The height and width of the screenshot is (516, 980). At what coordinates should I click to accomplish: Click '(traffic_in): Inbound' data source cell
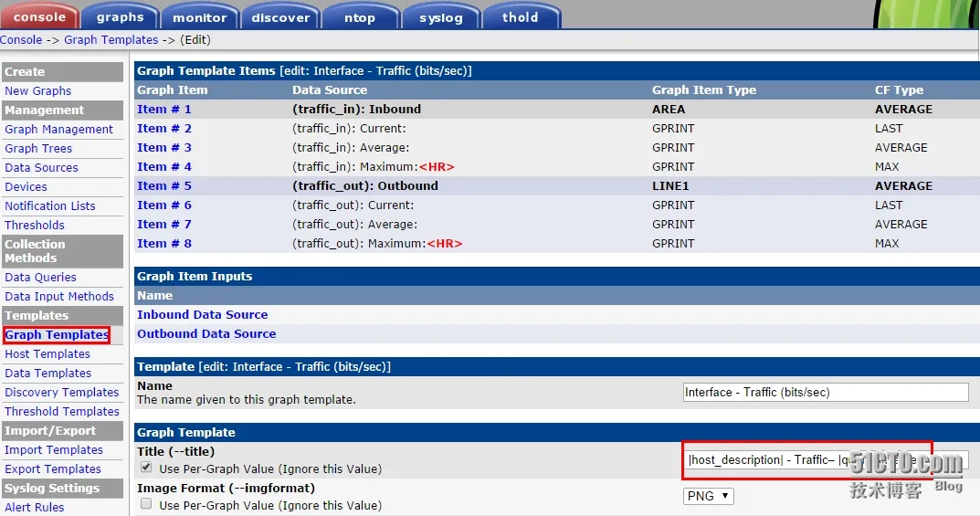coord(357,110)
